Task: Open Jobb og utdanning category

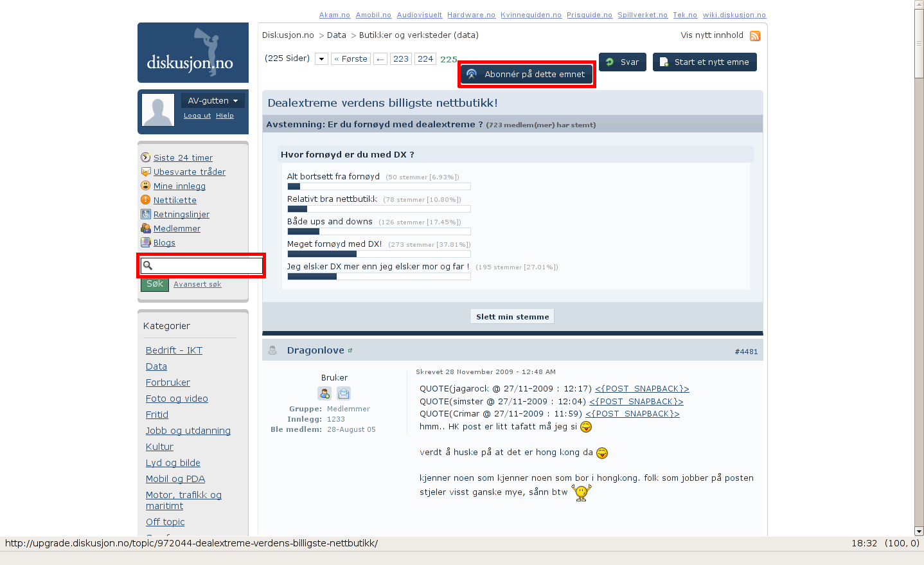Action: tap(188, 431)
